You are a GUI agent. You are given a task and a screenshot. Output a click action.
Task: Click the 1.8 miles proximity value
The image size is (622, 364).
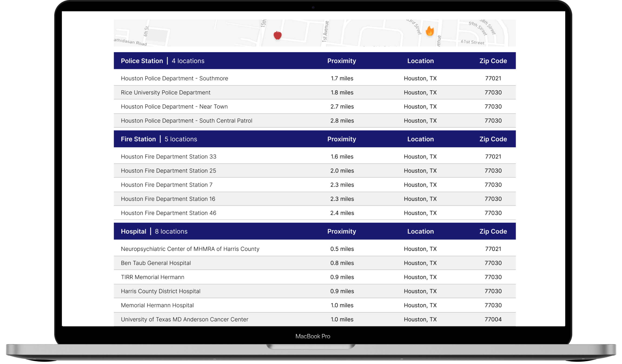(x=342, y=92)
